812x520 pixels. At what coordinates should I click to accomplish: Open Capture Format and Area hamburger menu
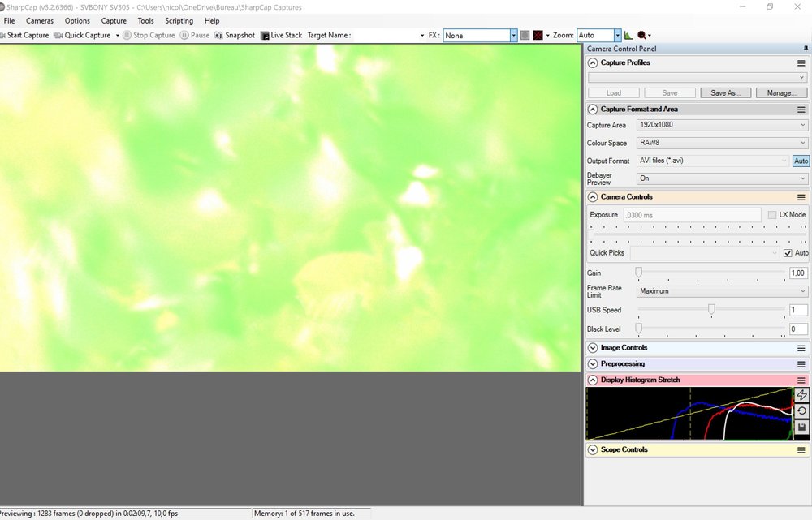point(801,110)
